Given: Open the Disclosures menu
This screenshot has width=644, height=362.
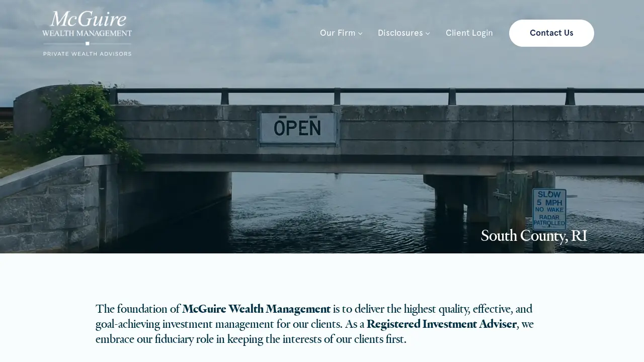Looking at the screenshot, I should click(x=400, y=33).
